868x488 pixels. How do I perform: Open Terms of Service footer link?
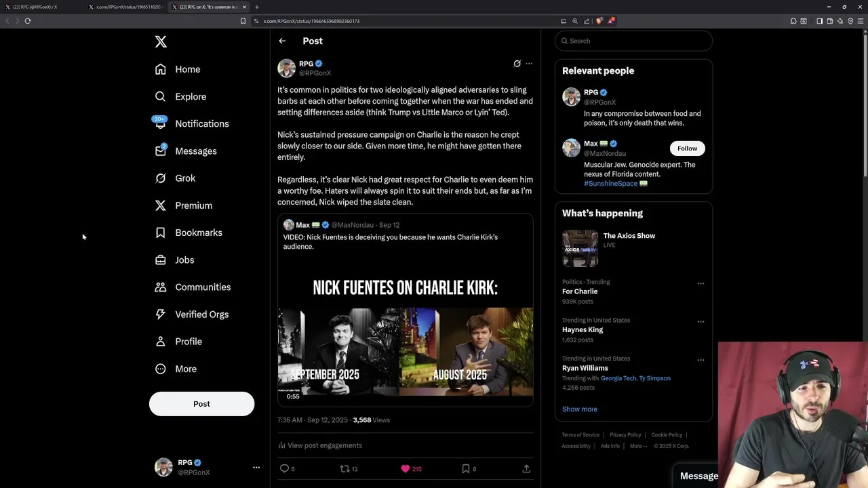point(580,435)
